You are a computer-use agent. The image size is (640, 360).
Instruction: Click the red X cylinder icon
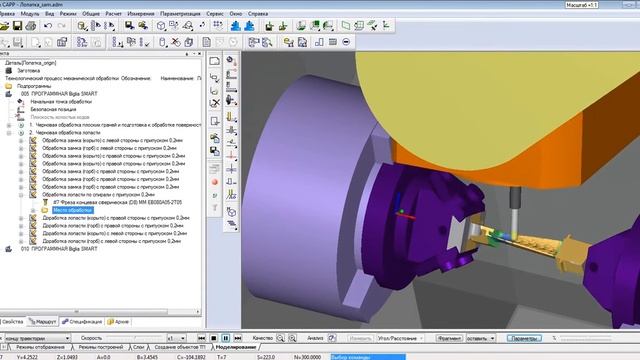tap(176, 42)
